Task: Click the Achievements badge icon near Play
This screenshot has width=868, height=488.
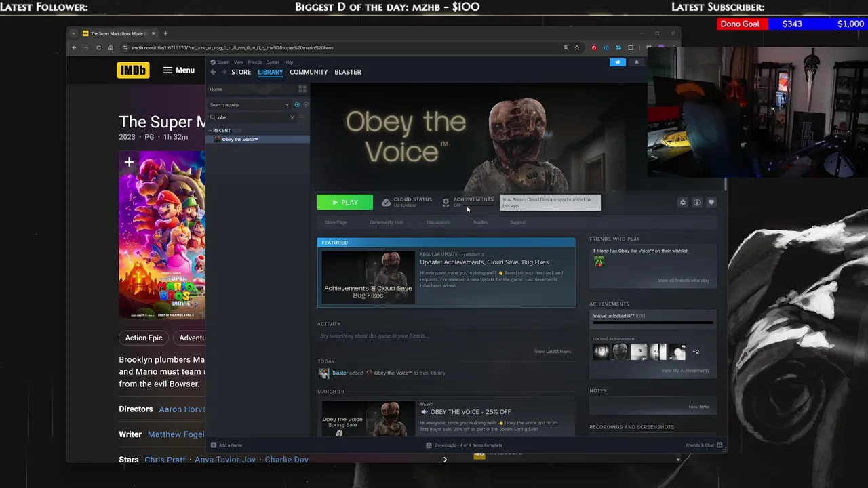Action: point(446,203)
